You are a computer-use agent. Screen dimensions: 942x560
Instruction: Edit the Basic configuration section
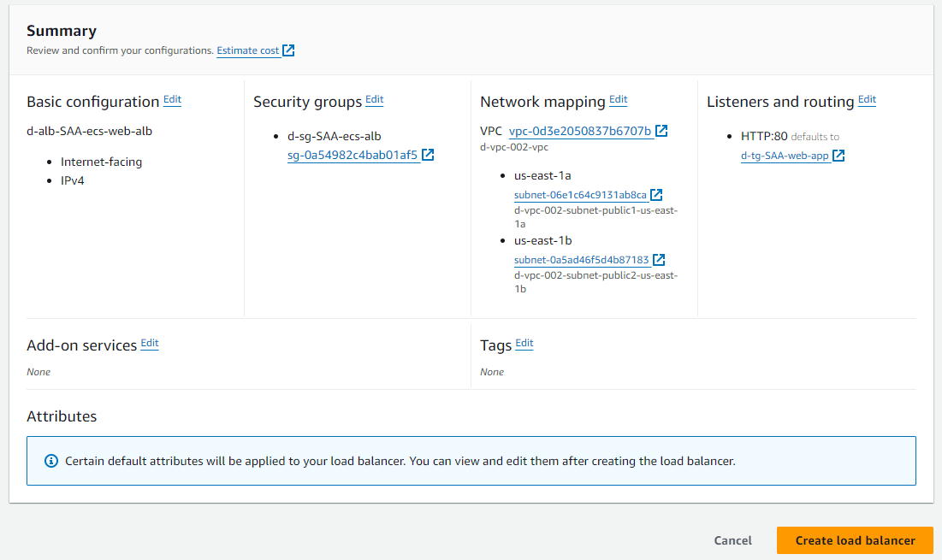(172, 100)
